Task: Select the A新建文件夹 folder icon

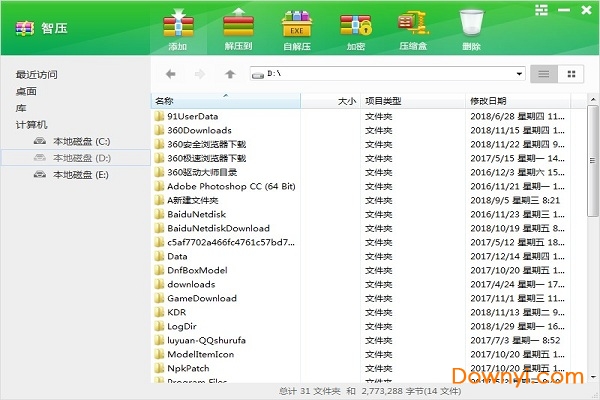Action: tap(159, 200)
